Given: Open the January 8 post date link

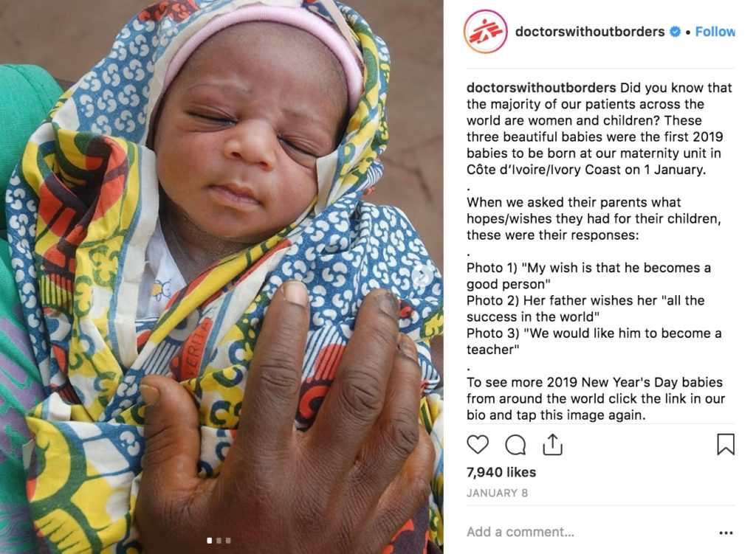Looking at the screenshot, I should pos(497,493).
